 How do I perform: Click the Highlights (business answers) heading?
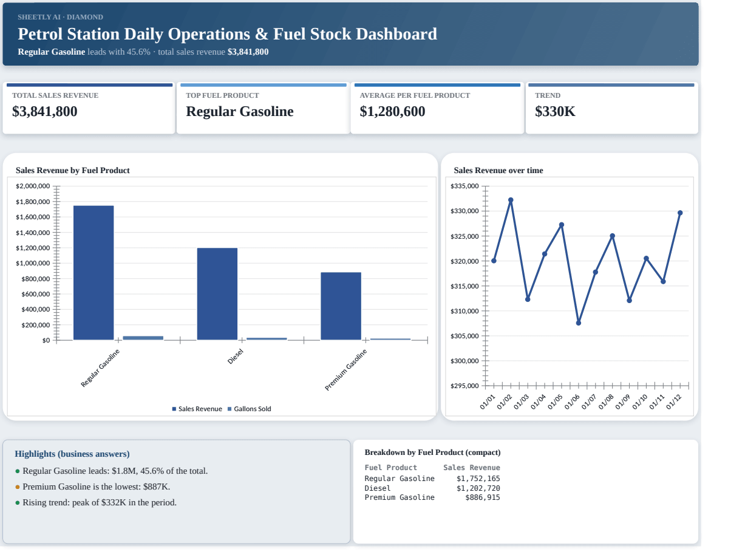point(72,454)
